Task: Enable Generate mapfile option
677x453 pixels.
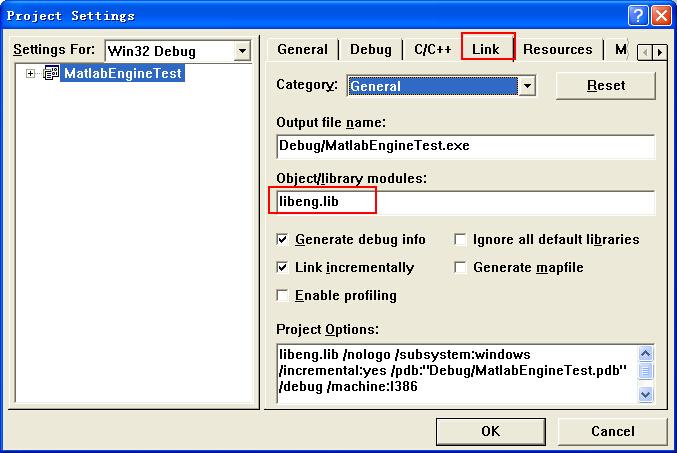Action: (460, 267)
